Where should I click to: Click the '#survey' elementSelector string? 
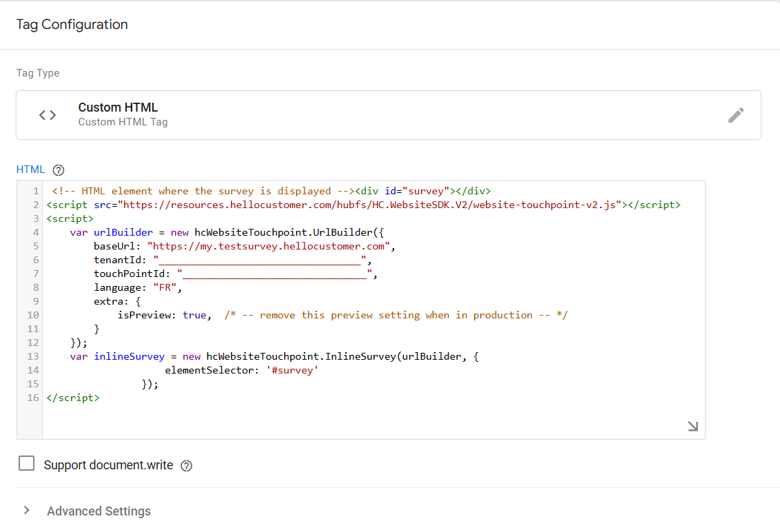point(292,370)
